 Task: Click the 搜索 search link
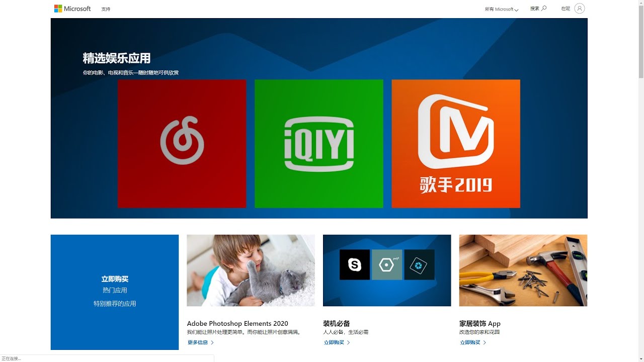tap(534, 9)
